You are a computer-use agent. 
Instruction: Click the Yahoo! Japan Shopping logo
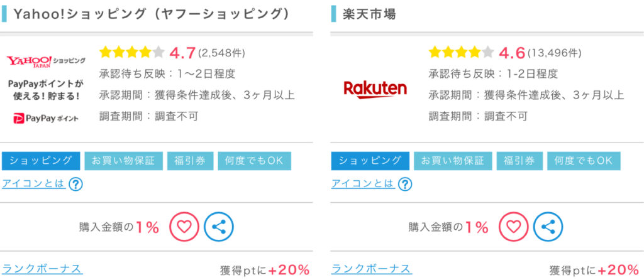(46, 62)
